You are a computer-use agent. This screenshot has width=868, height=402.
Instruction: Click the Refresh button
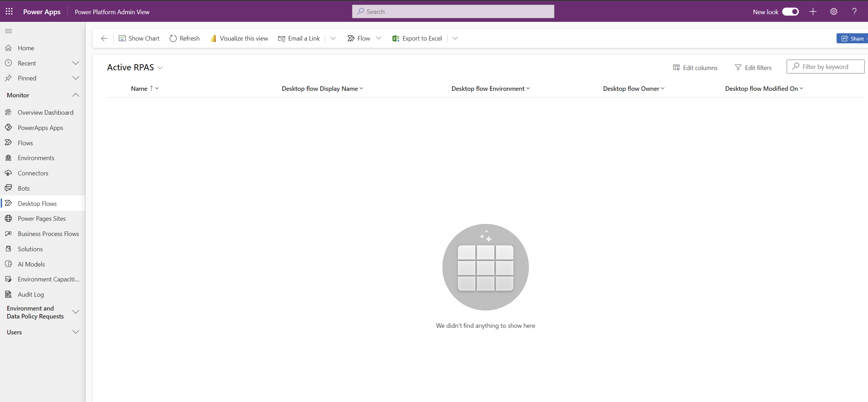(184, 38)
